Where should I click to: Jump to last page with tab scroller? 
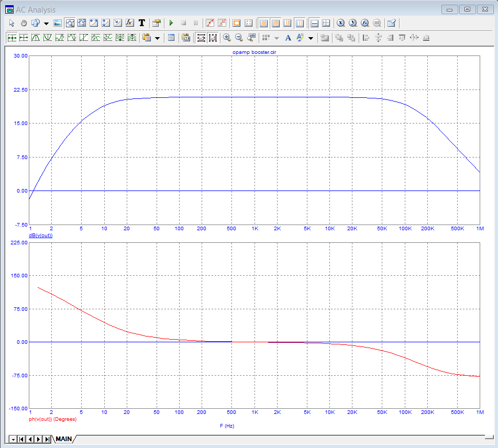click(47, 439)
